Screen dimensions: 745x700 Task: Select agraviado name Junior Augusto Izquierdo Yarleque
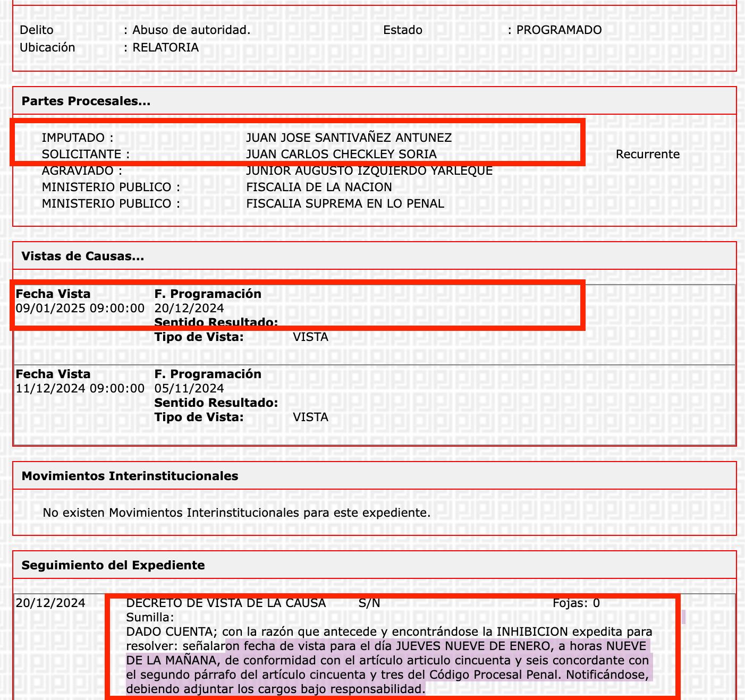click(369, 171)
